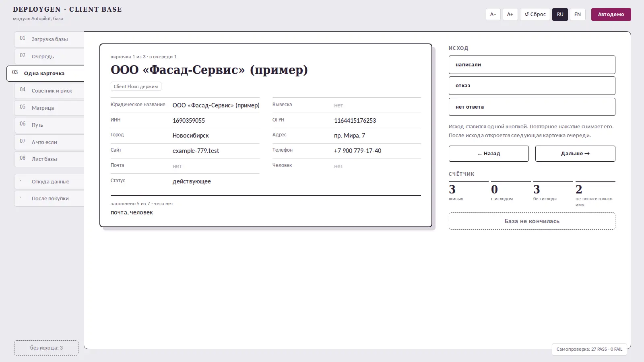Mark outcome отказ

tap(532, 86)
